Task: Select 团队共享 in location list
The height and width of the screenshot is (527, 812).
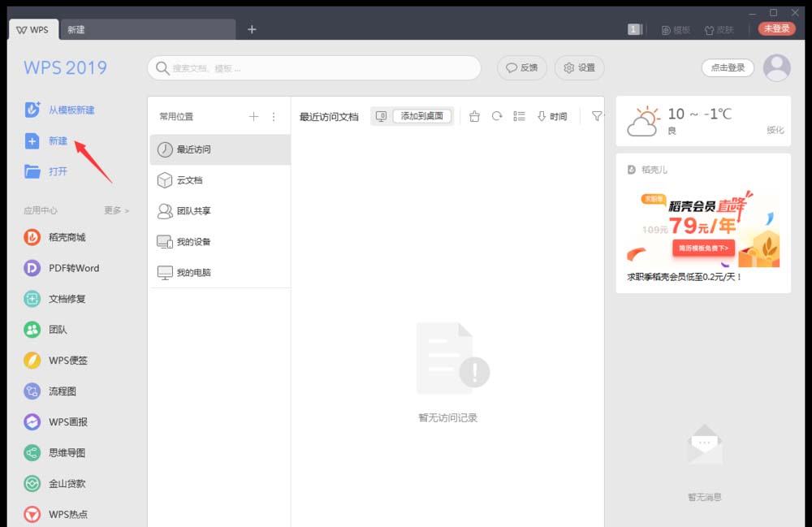Action: 220,210
